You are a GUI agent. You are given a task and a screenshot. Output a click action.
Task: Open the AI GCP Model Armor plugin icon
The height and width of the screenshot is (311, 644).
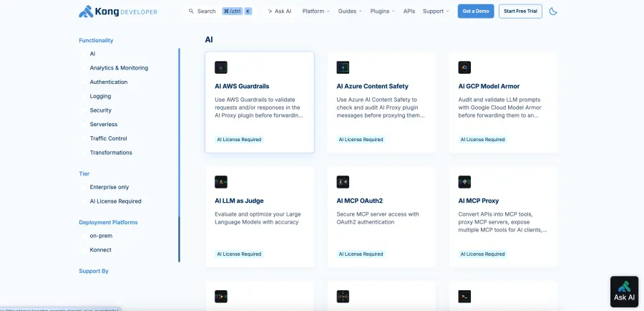coord(464,67)
